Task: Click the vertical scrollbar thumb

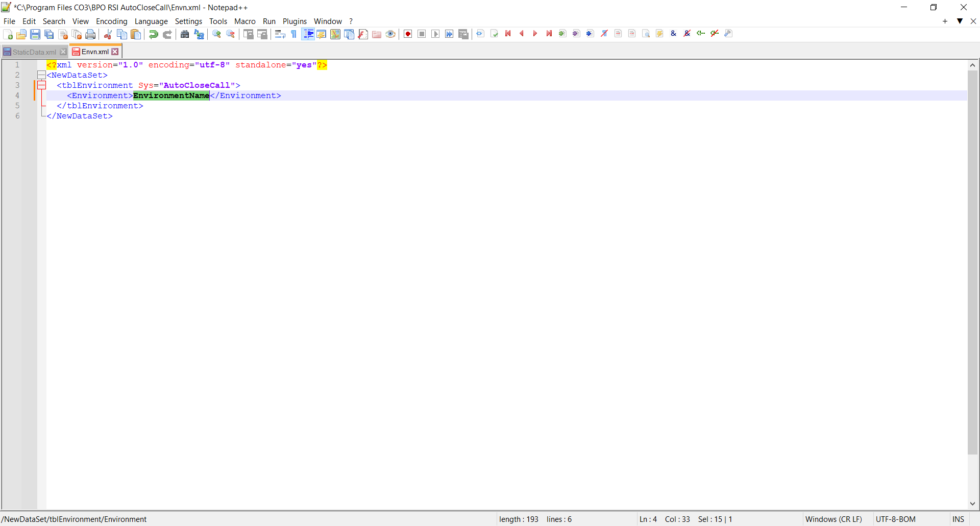Action: click(972, 262)
